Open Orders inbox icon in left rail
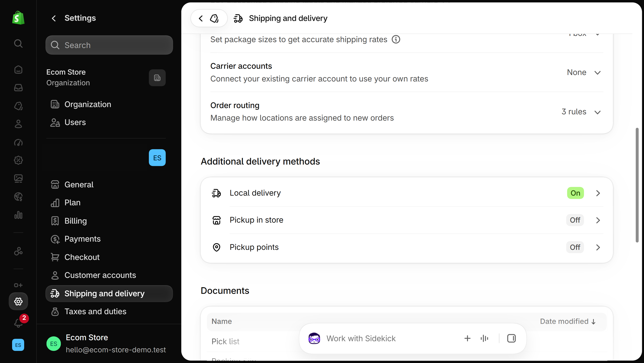The image size is (644, 363). point(18,88)
